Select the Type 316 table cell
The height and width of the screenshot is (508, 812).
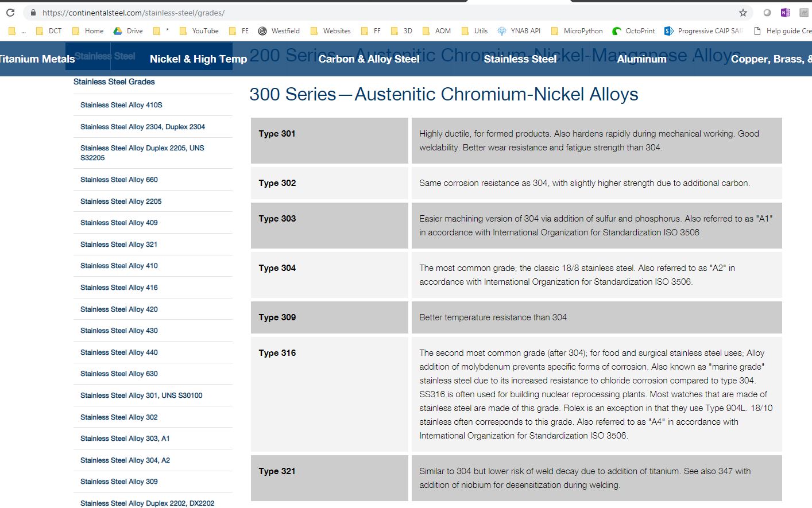point(330,394)
